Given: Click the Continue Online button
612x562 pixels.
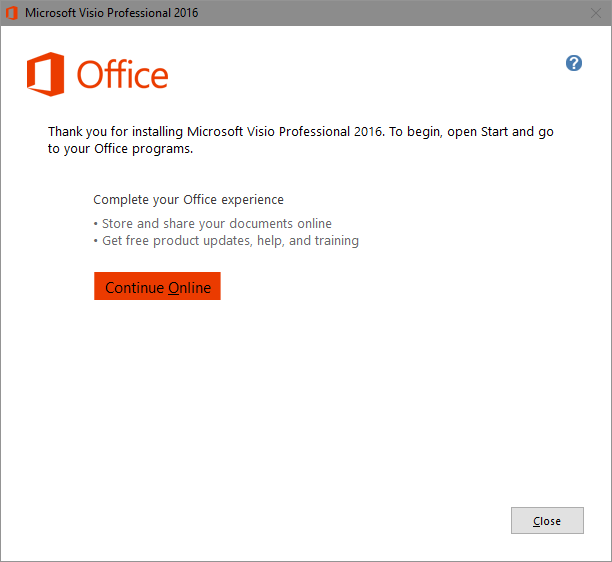Looking at the screenshot, I should pos(157,286).
